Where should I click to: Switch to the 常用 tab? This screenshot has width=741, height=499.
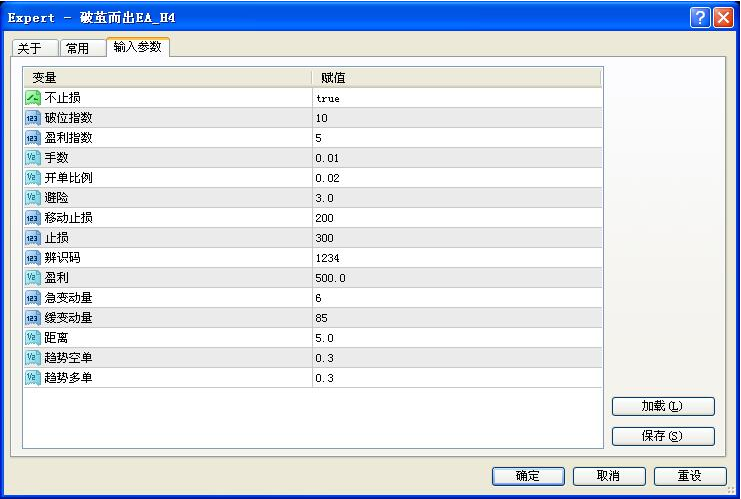pyautogui.click(x=83, y=48)
